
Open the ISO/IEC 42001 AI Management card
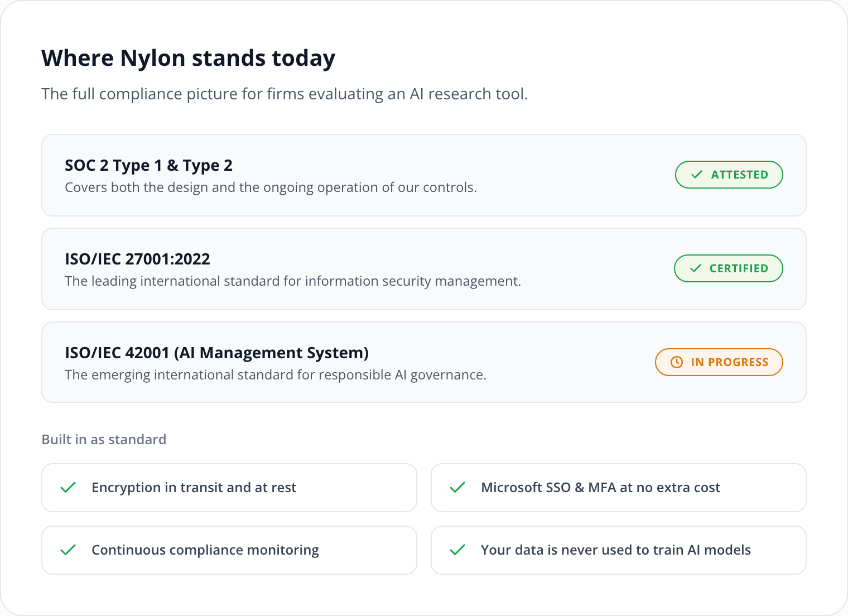(424, 362)
